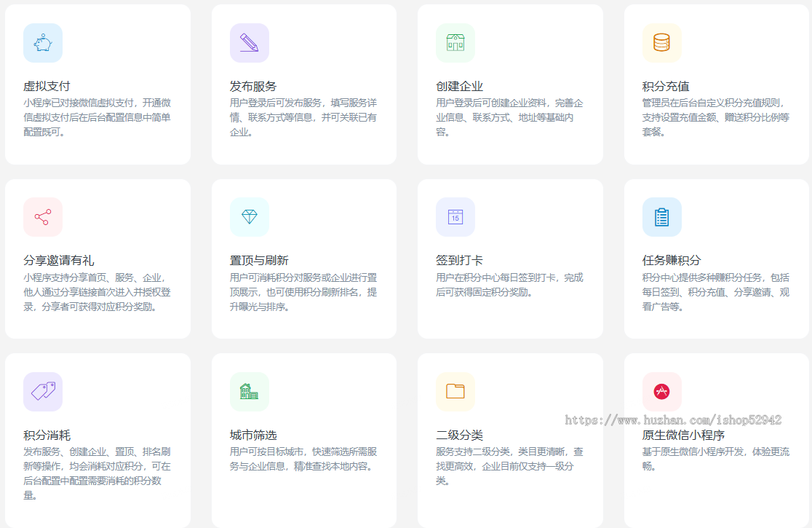Click description starting 用户登录后可发布服务
Image resolution: width=812 pixels, height=528 pixels.
coord(303,118)
